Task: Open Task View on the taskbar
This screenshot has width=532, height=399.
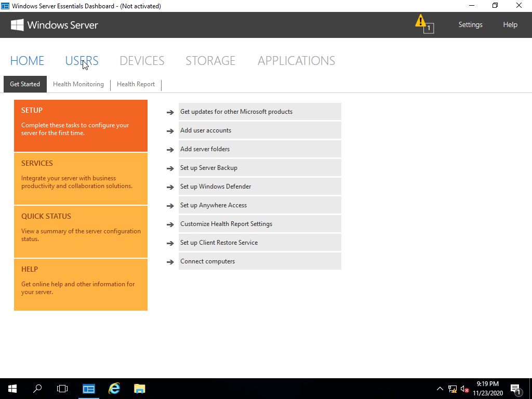Action: pos(62,389)
